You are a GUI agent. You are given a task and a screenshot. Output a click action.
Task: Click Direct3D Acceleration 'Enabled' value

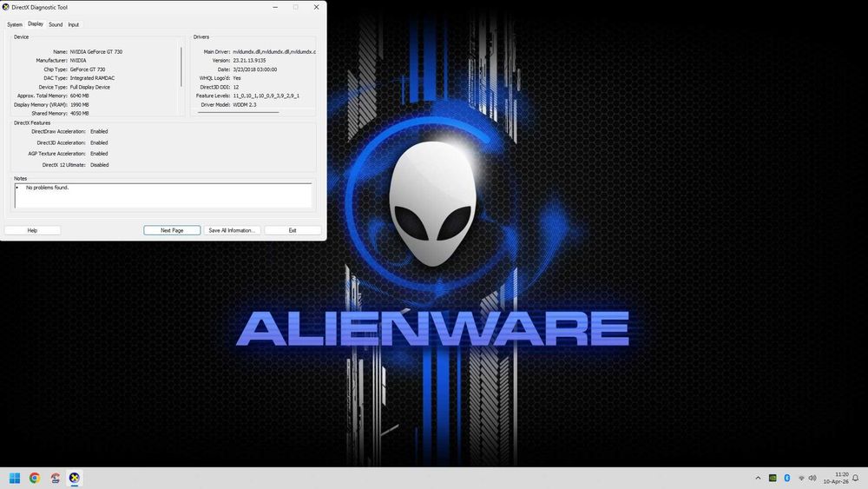point(99,143)
